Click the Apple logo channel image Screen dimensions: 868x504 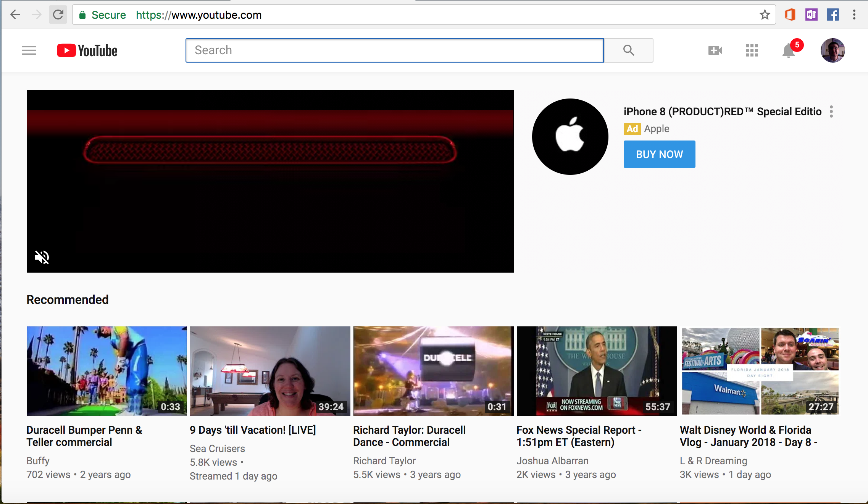(x=570, y=137)
